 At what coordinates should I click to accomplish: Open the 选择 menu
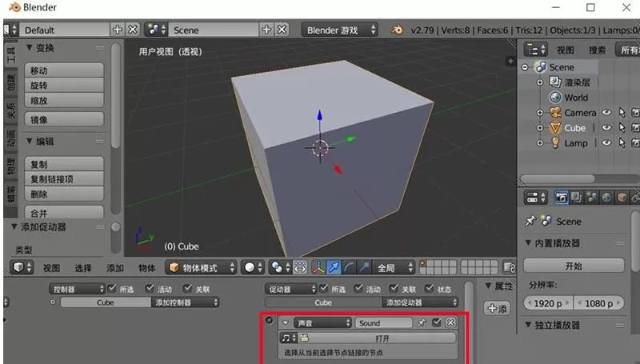(x=83, y=268)
